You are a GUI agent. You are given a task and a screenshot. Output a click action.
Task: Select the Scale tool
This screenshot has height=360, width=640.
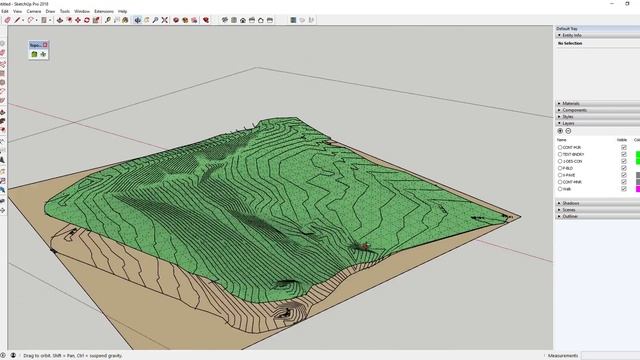tap(96, 20)
